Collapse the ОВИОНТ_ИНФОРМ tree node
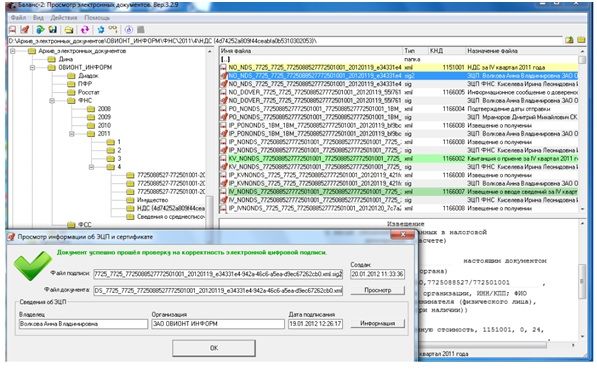 [32, 67]
